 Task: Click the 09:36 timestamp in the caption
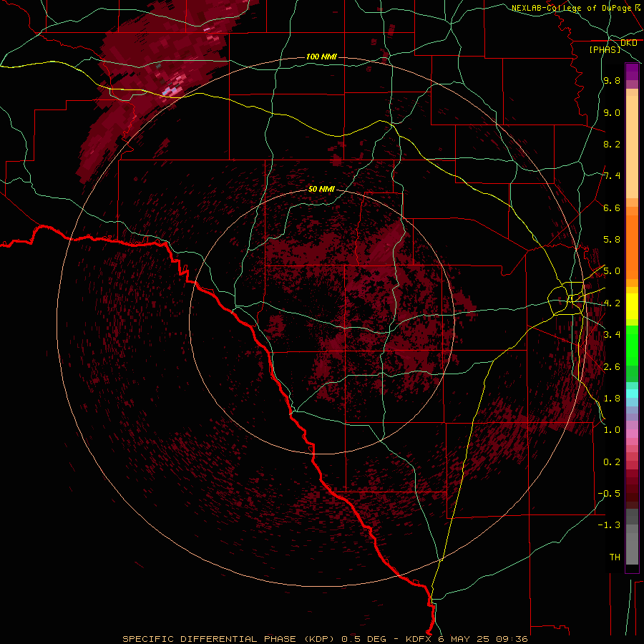[x=512, y=639]
